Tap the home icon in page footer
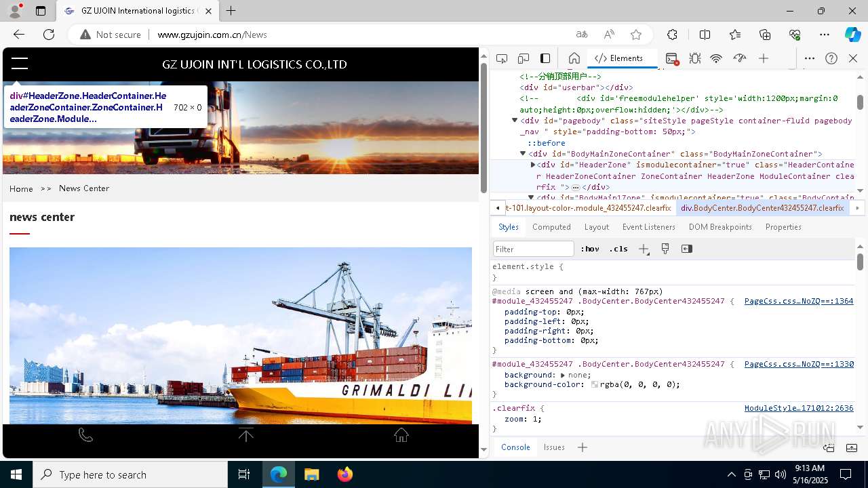 point(401,435)
